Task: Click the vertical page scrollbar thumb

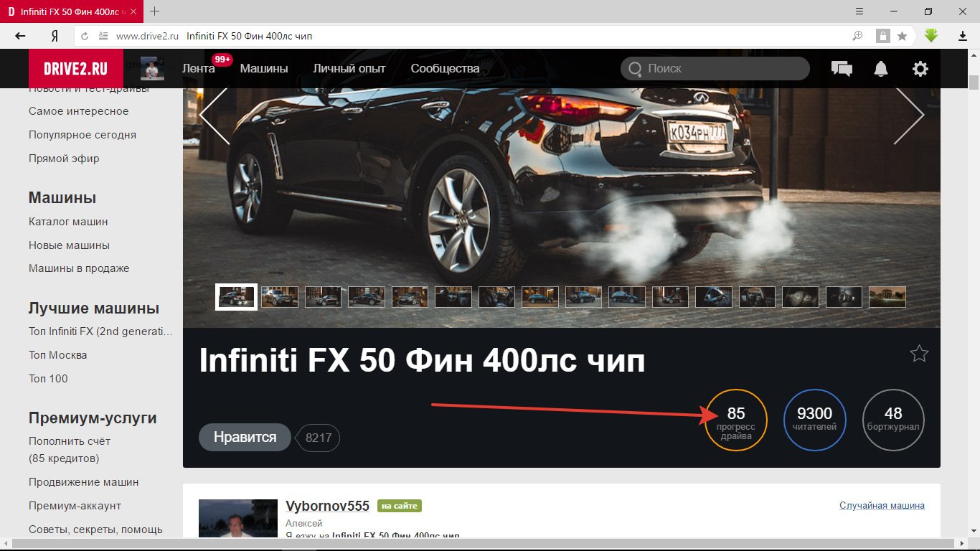Action: point(974,81)
